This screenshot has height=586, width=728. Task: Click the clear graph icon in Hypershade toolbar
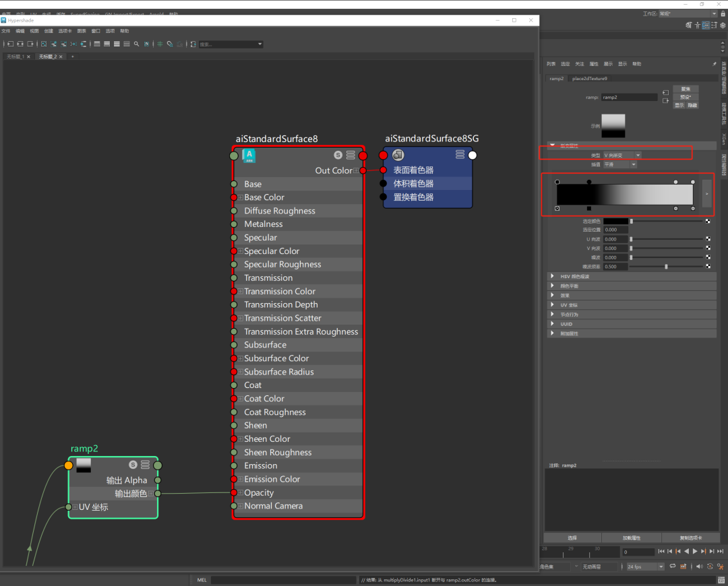pyautogui.click(x=44, y=44)
